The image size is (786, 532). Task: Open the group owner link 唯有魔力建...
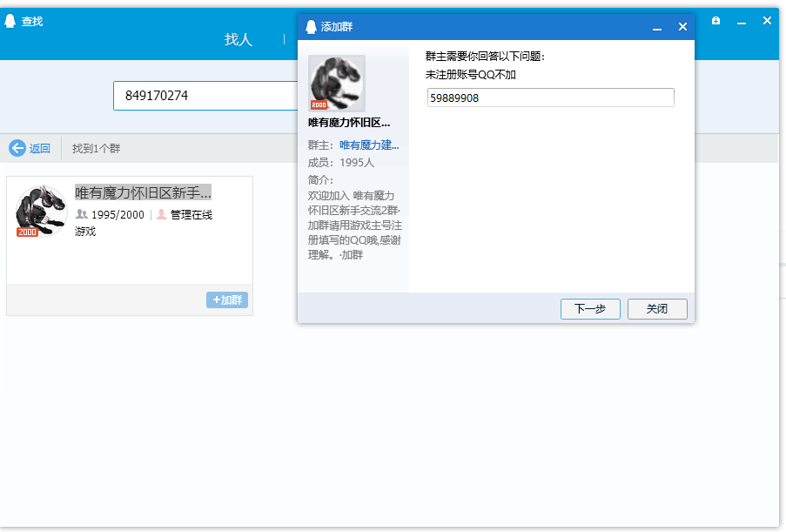pyautogui.click(x=369, y=145)
